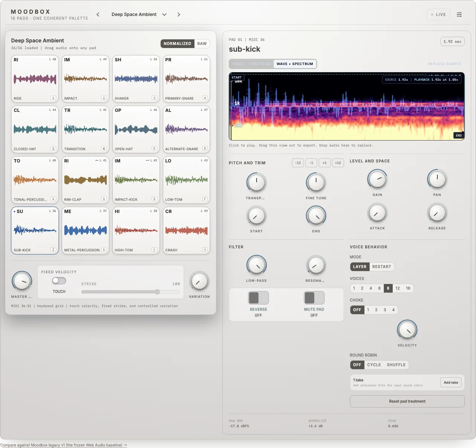Go to the previous palette with left chevron
Image resolution: width=476 pixels, height=448 pixels.
click(x=98, y=14)
